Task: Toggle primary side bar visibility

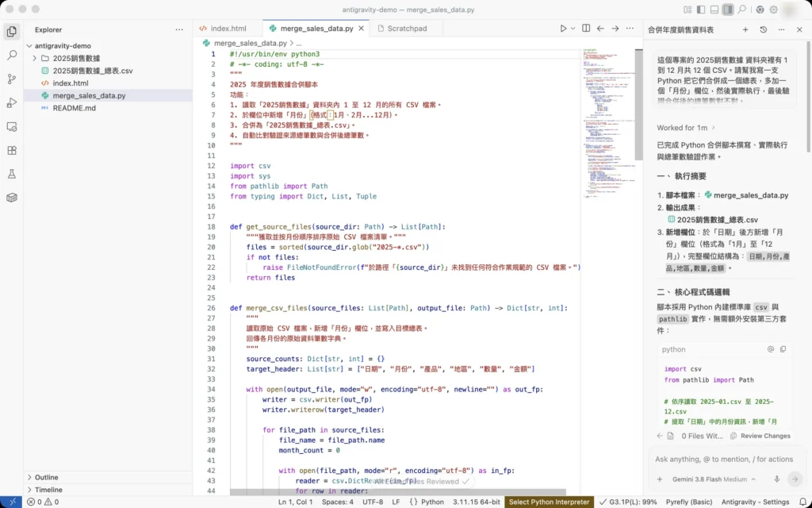Action: point(701,10)
